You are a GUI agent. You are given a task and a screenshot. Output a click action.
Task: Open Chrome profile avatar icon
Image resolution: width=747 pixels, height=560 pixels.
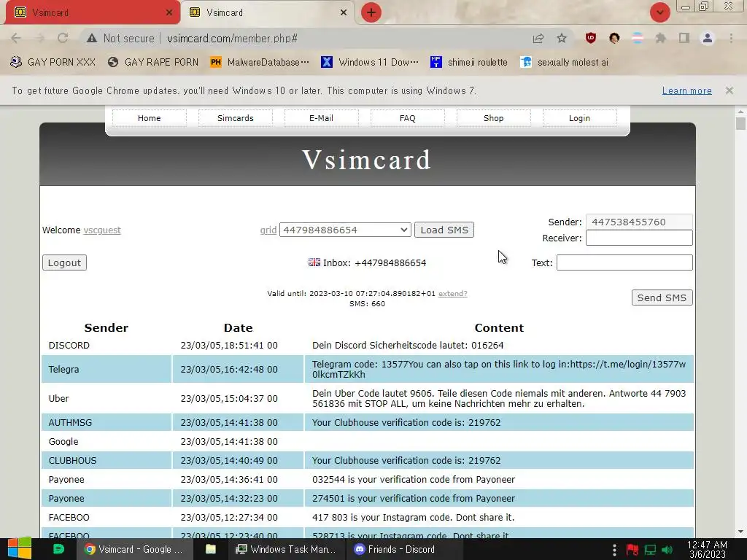point(708,38)
